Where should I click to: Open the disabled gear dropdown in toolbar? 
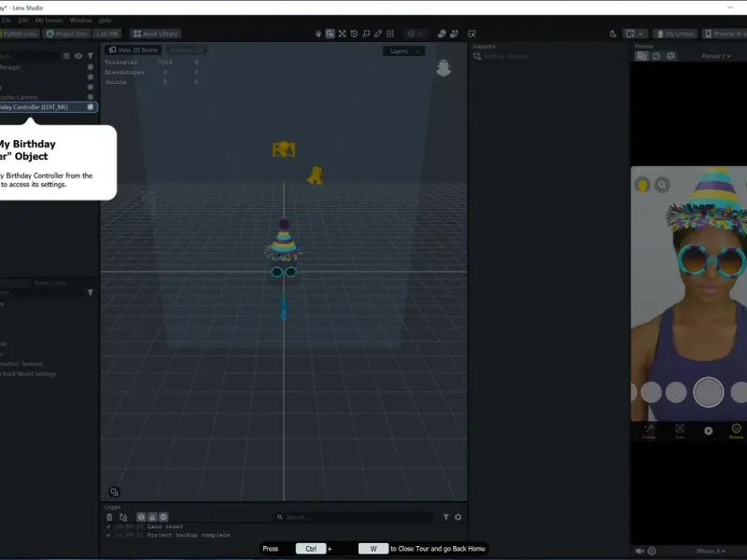pos(415,34)
